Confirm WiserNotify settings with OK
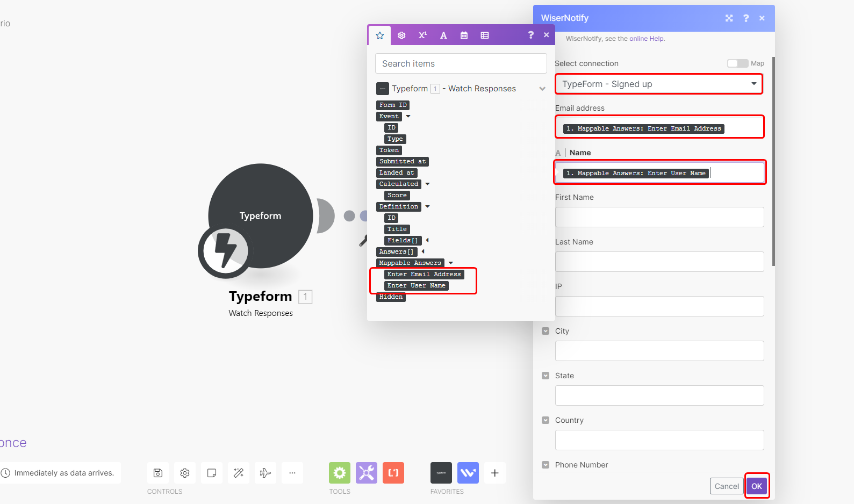 [757, 486]
